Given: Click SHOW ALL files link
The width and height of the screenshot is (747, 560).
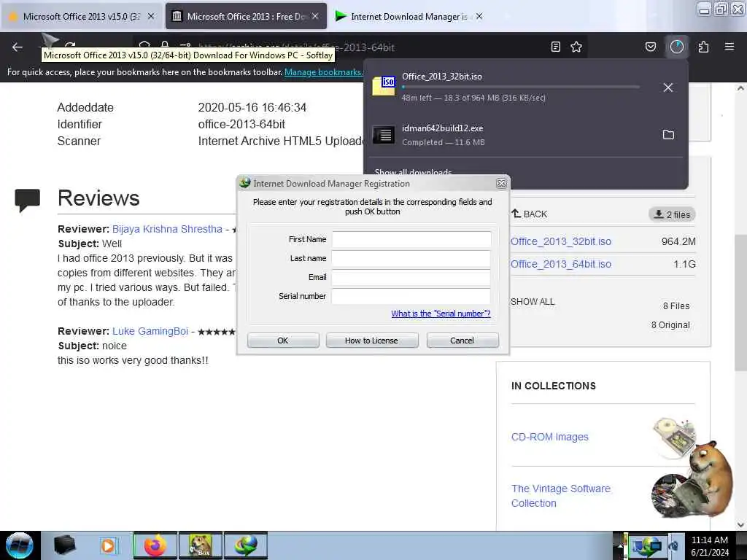Looking at the screenshot, I should click(533, 302).
